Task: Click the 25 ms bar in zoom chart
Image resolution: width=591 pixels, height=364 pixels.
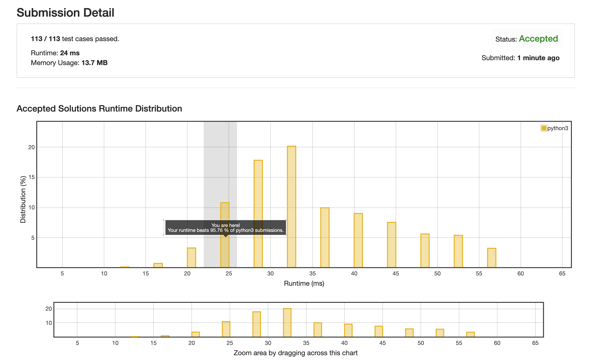Action: pos(226,329)
